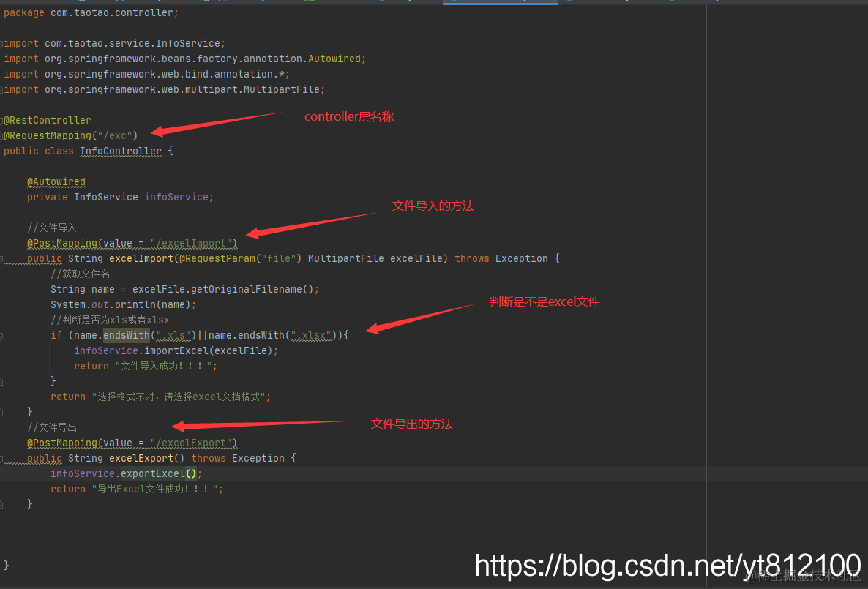Fold the if endsWith block gutter marker
This screenshot has height=589, width=868.
[1, 335]
